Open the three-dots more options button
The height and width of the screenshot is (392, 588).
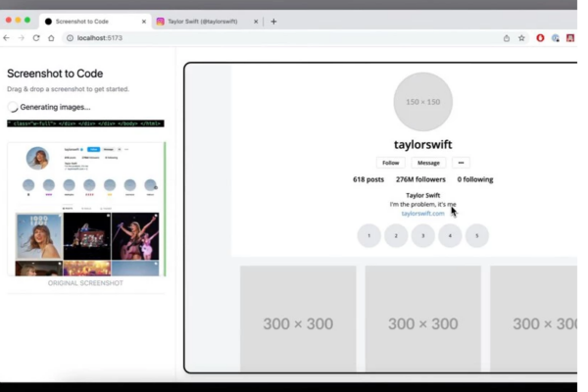coord(461,163)
